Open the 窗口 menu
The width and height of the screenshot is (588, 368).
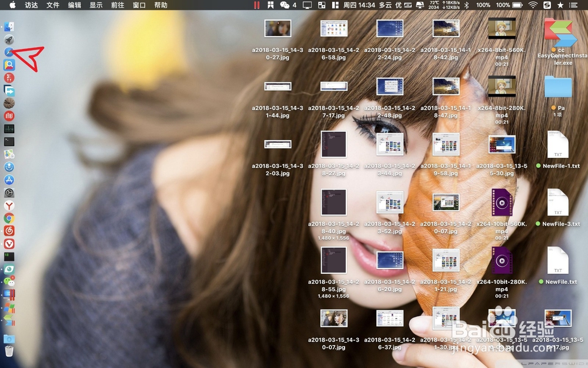[139, 5]
